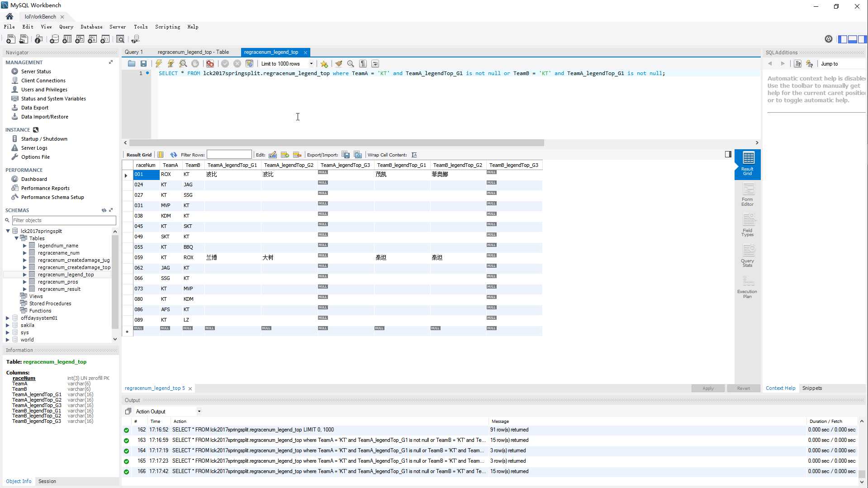868x488 pixels.
Task: Open the Database menu
Action: point(91,27)
